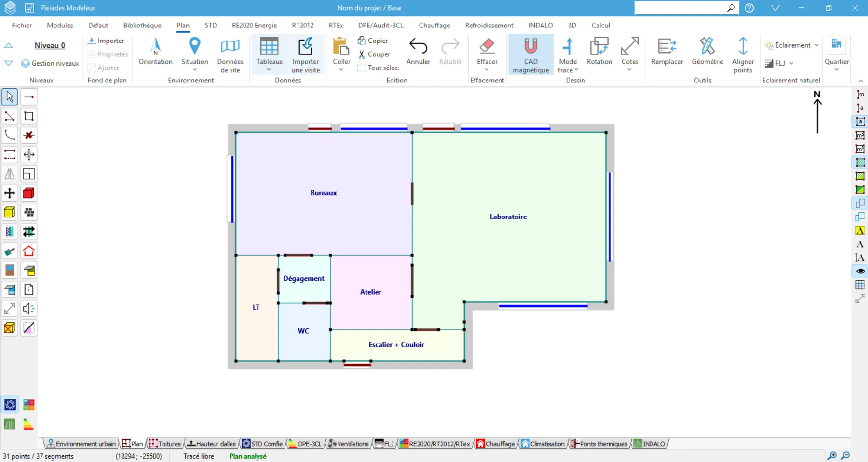The width and height of the screenshot is (868, 462).
Task: Expand the Cotes dropdown arrow
Action: click(x=629, y=70)
